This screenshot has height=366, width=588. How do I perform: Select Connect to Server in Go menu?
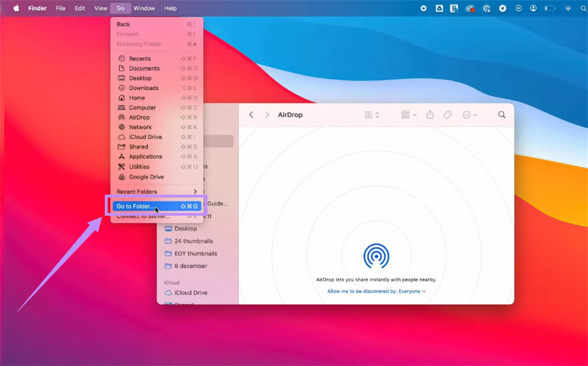click(143, 216)
